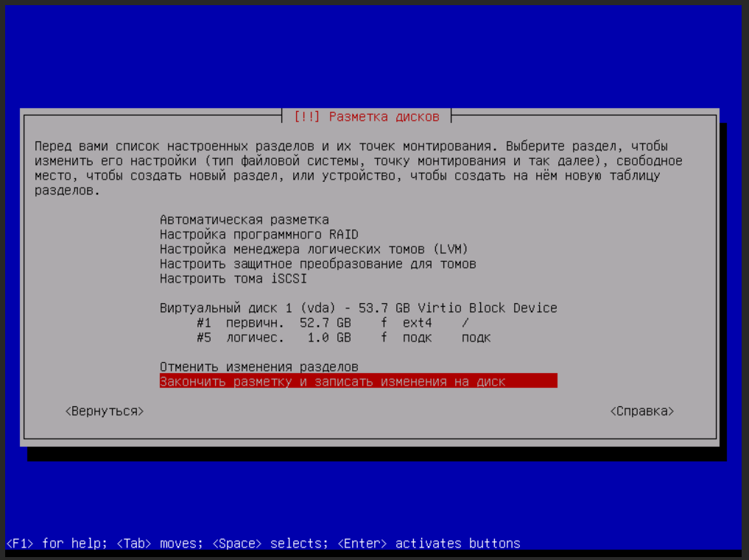Open Настройка программного RAID
This screenshot has width=749, height=560.
pyautogui.click(x=259, y=235)
